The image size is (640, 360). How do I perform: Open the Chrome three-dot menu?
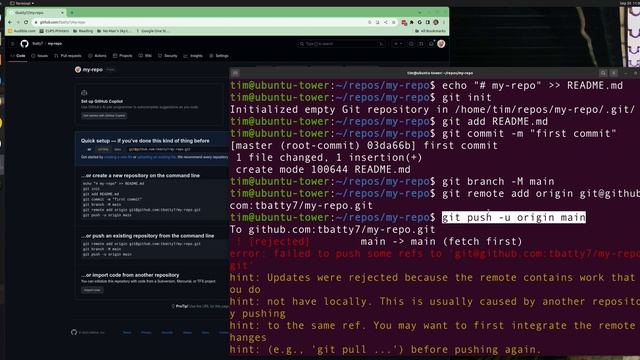(444, 22)
